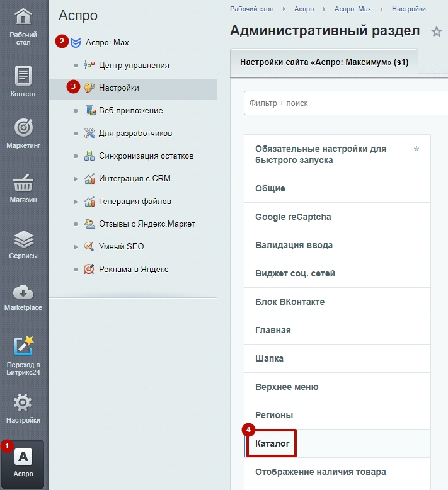Screen dimensions: 448x490
Task: Open Рабочий стол home icon in sidebar
Action: pyautogui.click(x=23, y=16)
